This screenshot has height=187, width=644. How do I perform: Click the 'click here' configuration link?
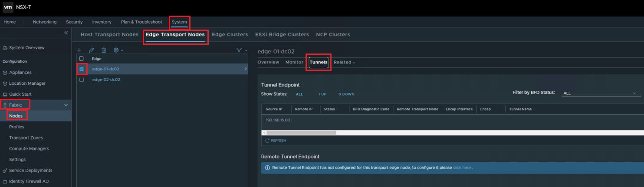(x=462, y=167)
